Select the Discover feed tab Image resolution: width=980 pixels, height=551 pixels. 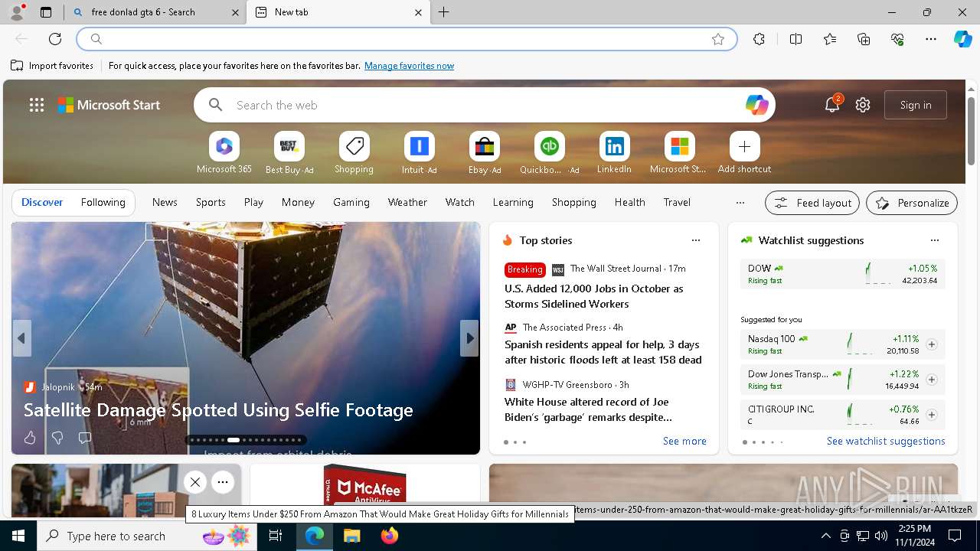pos(42,202)
